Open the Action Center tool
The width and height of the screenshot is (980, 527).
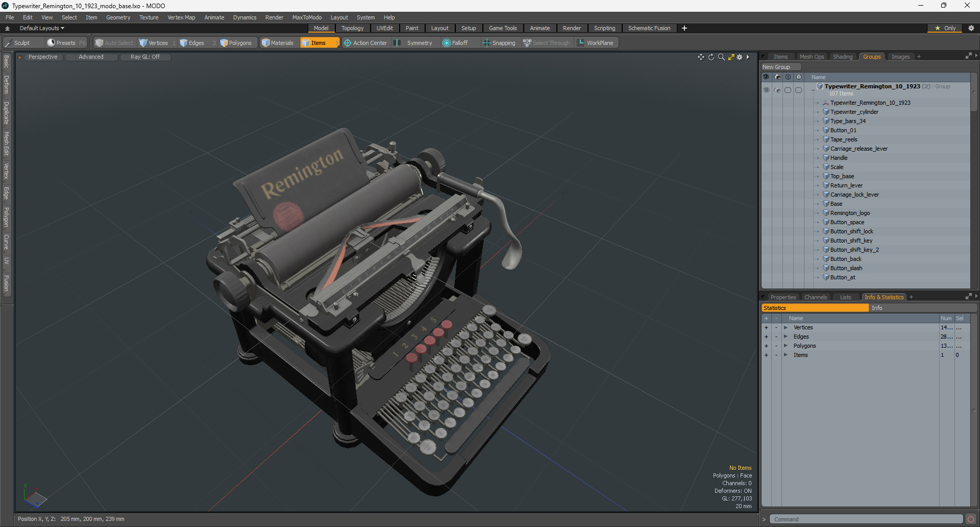click(x=365, y=43)
